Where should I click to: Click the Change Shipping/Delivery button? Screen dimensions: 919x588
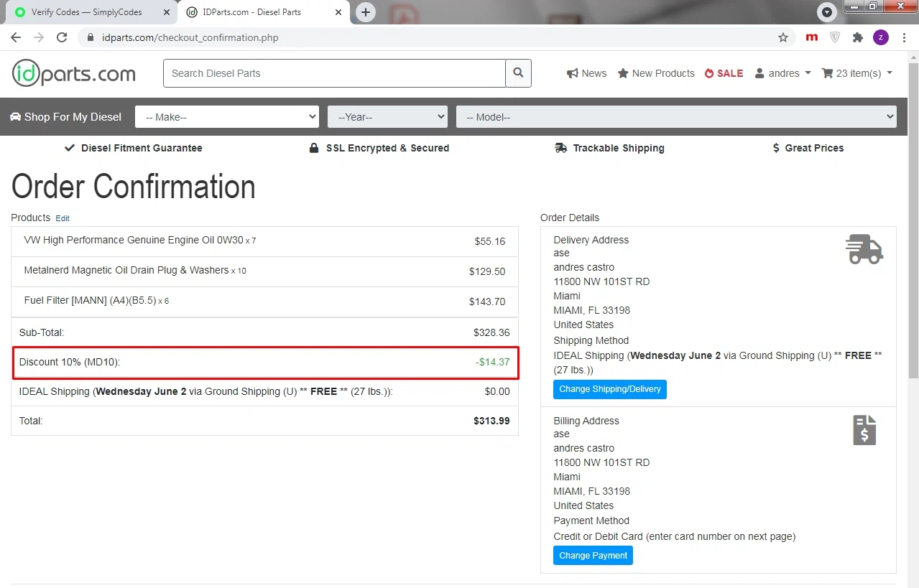(x=609, y=389)
